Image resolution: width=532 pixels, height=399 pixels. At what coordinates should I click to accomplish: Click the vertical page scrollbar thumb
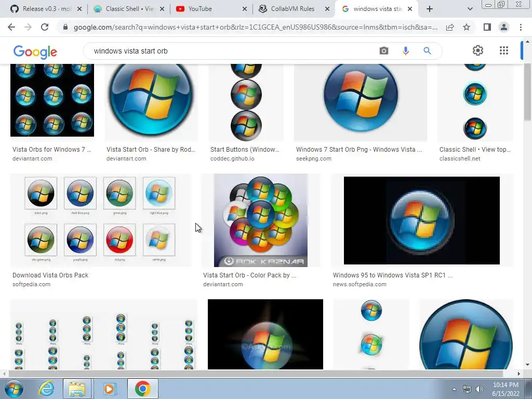[528, 91]
